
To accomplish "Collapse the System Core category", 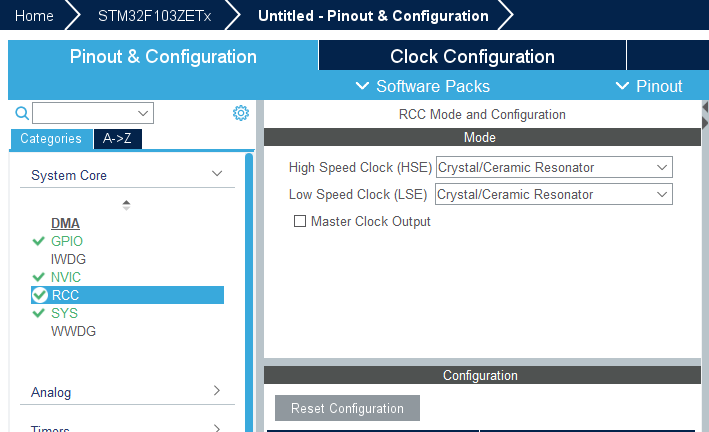I will [217, 174].
